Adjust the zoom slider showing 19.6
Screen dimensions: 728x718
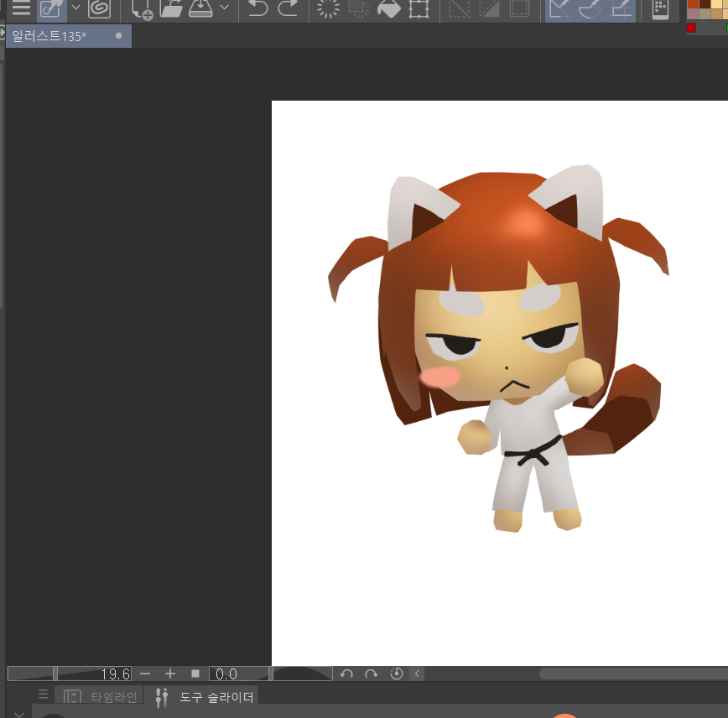(70, 674)
